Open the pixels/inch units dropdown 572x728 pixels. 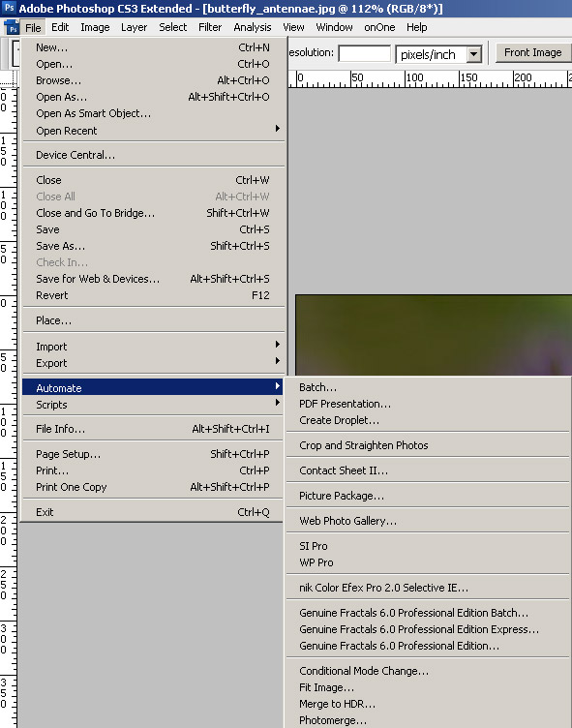(473, 55)
